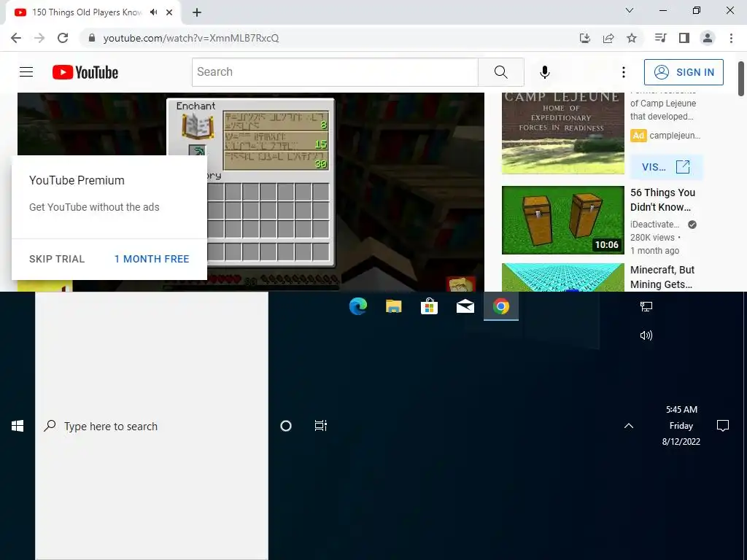This screenshot has height=560, width=747.
Task: Search with your voice microphone
Action: point(544,72)
